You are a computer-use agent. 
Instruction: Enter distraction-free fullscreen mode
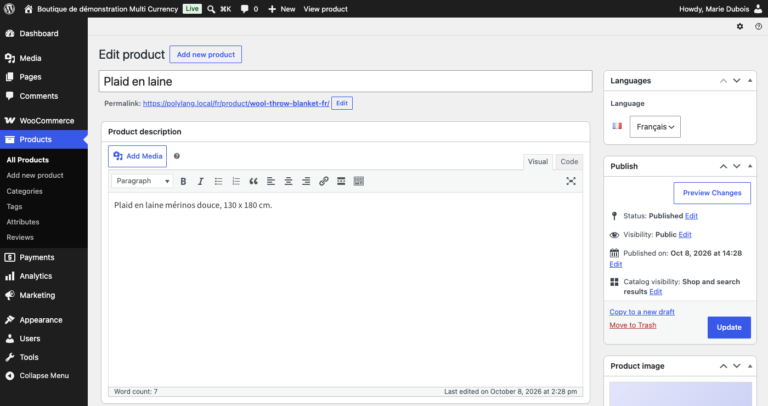tap(571, 181)
